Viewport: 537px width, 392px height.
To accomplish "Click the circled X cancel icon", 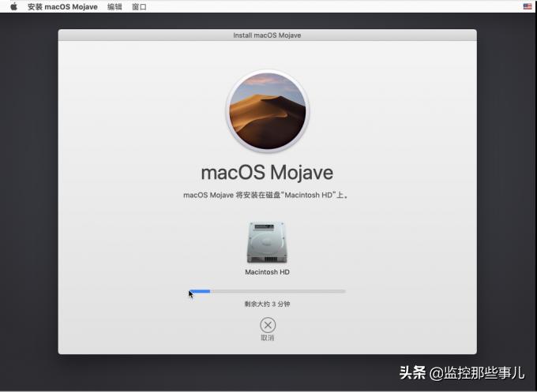I will point(268,325).
